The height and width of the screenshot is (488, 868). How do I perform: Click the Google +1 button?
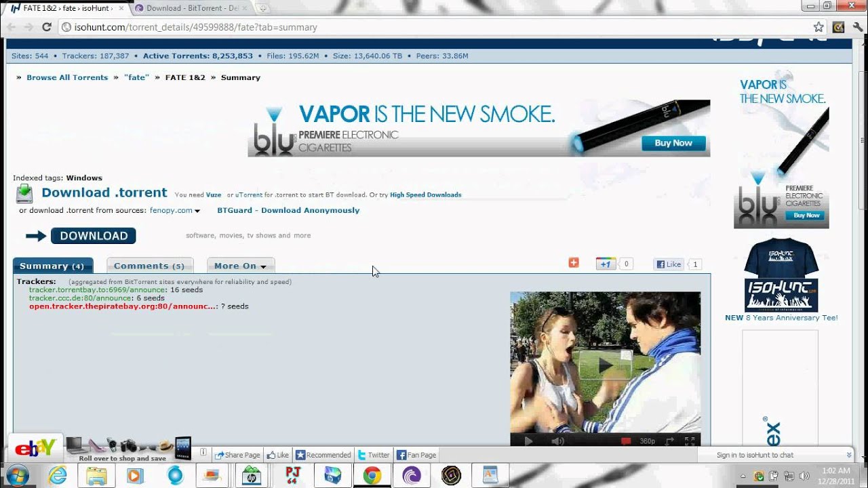[x=605, y=264]
